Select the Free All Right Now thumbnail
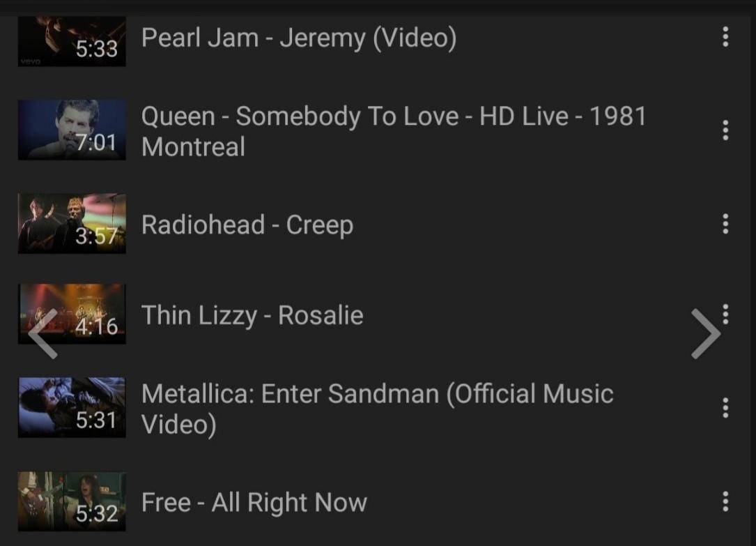The width and height of the screenshot is (756, 546). tap(72, 501)
